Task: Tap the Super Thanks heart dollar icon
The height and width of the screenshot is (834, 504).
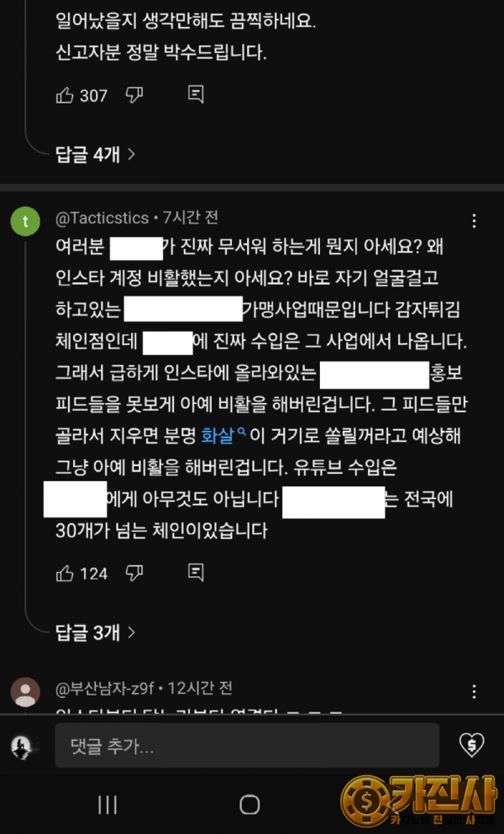Action: 471,745
